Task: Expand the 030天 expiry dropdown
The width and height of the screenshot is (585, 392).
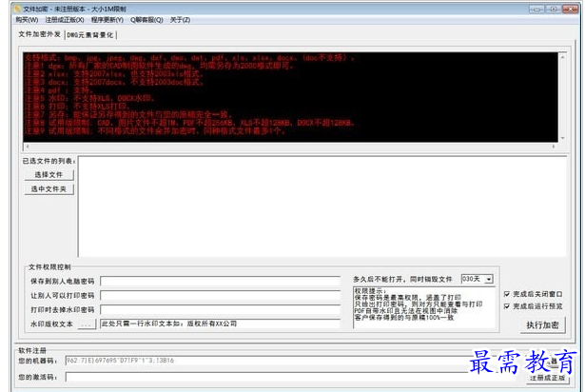Action: tap(489, 280)
